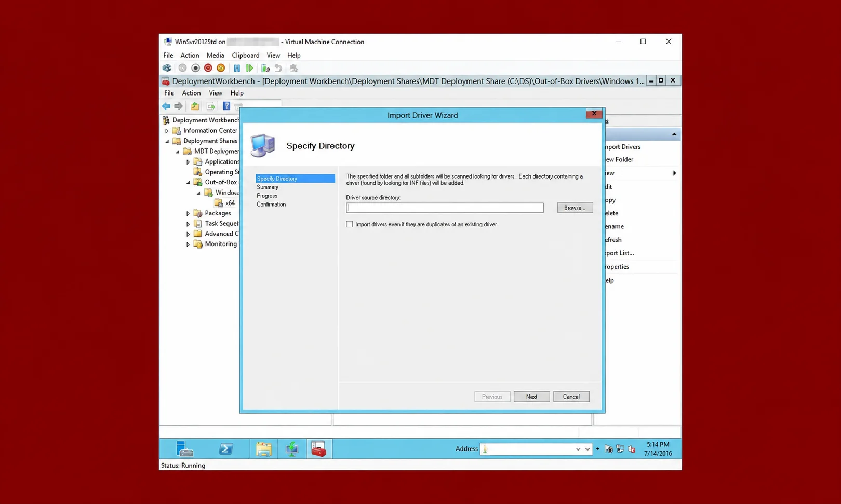Click the Revert VM toolbar icon
Viewport: 841px width, 504px height.
pyautogui.click(x=278, y=68)
